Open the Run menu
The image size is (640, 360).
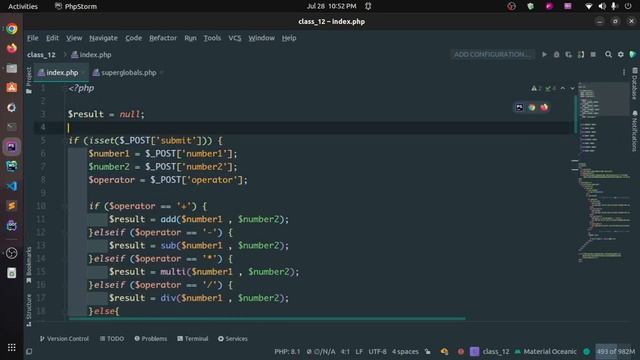click(190, 38)
